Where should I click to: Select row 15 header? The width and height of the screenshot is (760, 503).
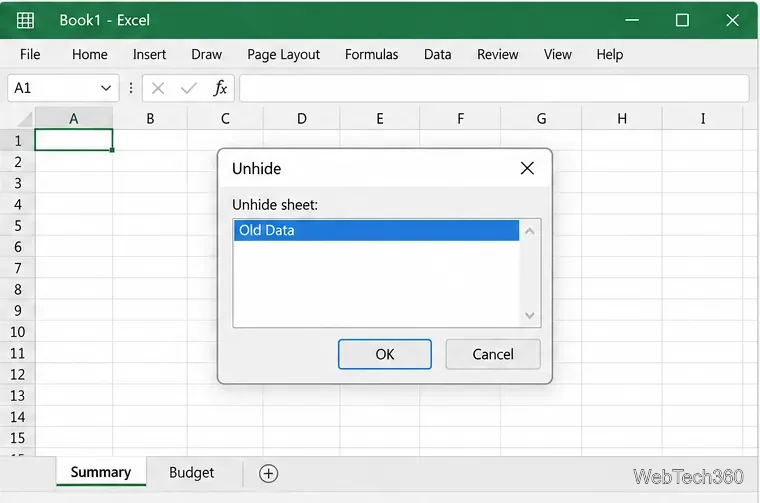18,438
